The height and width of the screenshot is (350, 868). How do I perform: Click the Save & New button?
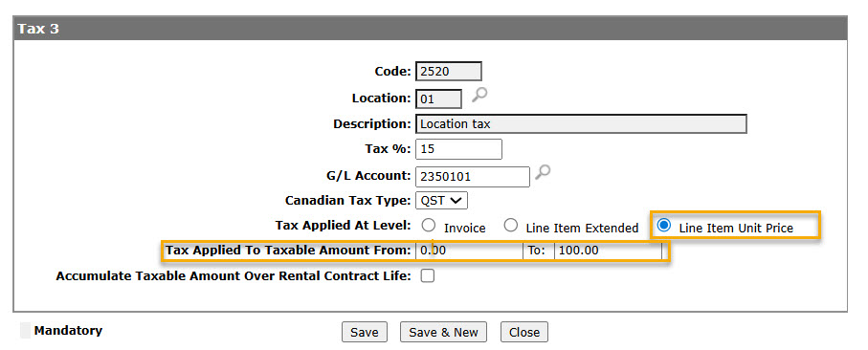pyautogui.click(x=443, y=332)
